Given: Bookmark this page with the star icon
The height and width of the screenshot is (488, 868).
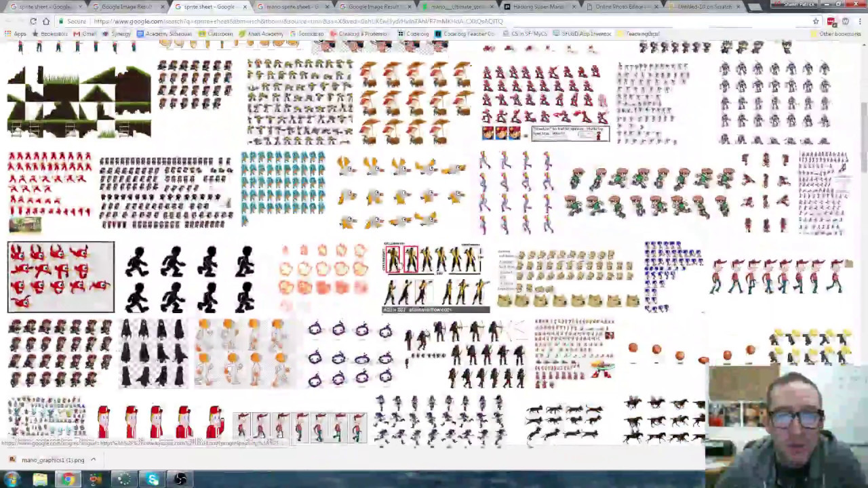Looking at the screenshot, I should coord(816,21).
